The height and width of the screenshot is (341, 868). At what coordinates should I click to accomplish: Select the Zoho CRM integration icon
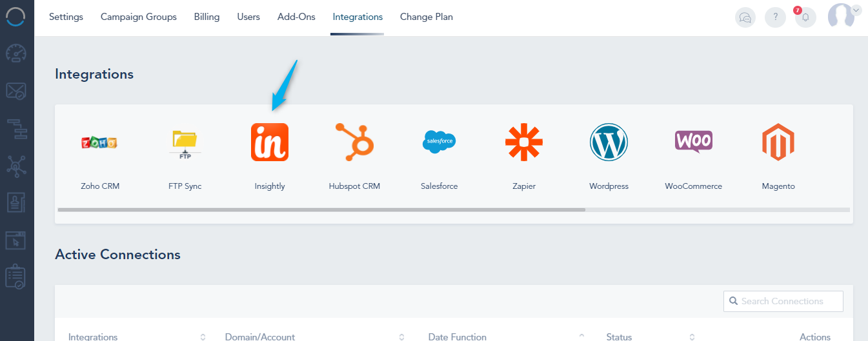click(99, 142)
